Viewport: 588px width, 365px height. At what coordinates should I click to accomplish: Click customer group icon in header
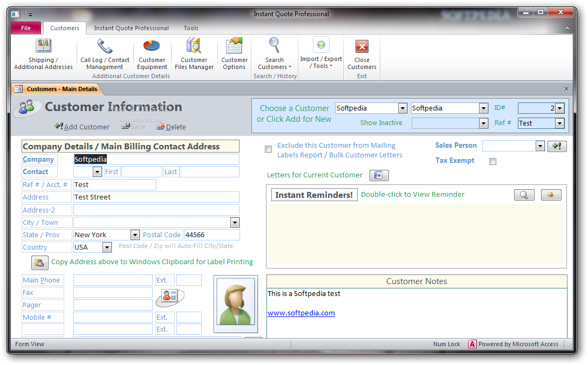(27, 108)
